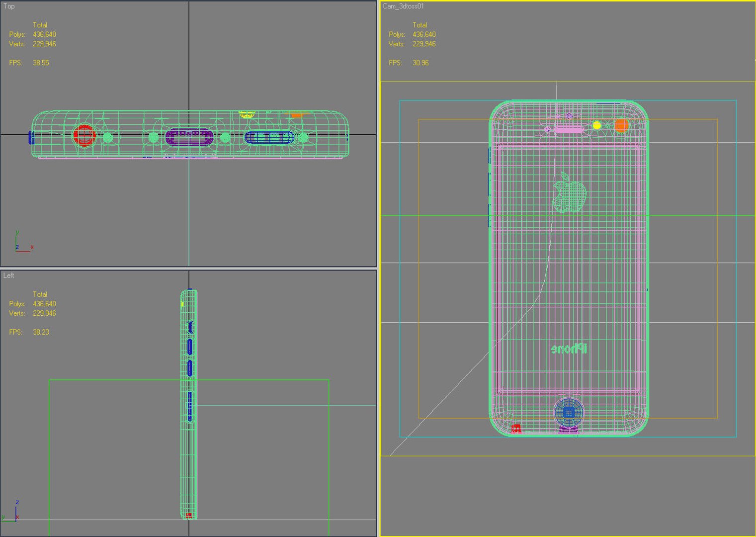Select the blue speaker grille in Top viewport
The width and height of the screenshot is (756, 537).
(269, 138)
